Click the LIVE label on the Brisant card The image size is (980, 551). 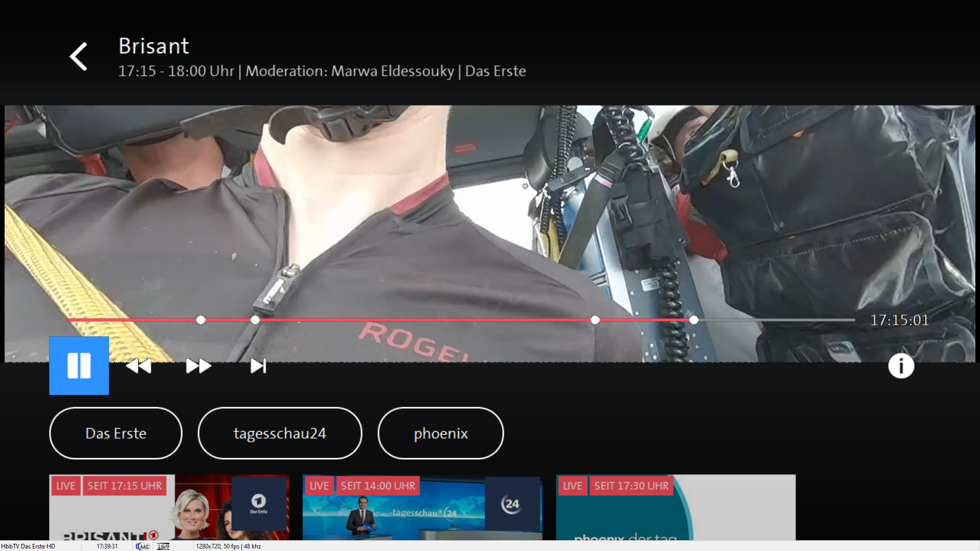(66, 486)
